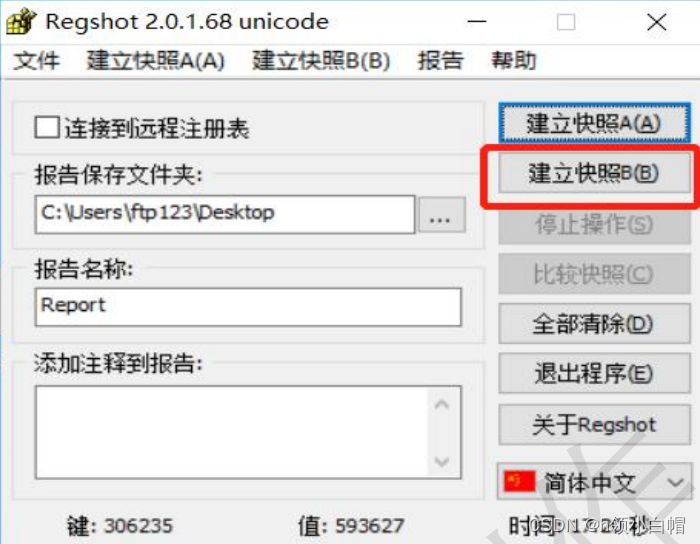Close the Regshot window
Image resolution: width=700 pixels, height=544 pixels.
tap(657, 21)
